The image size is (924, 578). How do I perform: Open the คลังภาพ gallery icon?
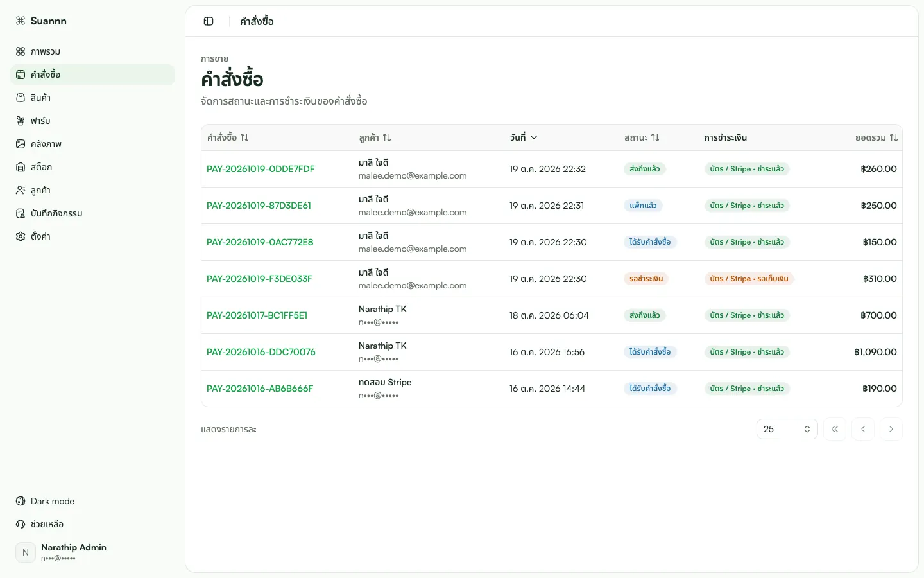coord(21,144)
